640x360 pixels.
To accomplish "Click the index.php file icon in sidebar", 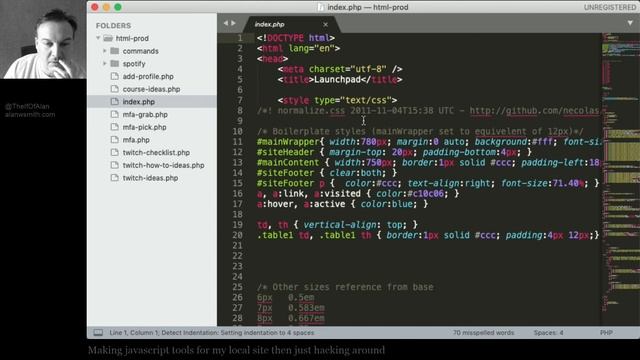I will (115, 102).
